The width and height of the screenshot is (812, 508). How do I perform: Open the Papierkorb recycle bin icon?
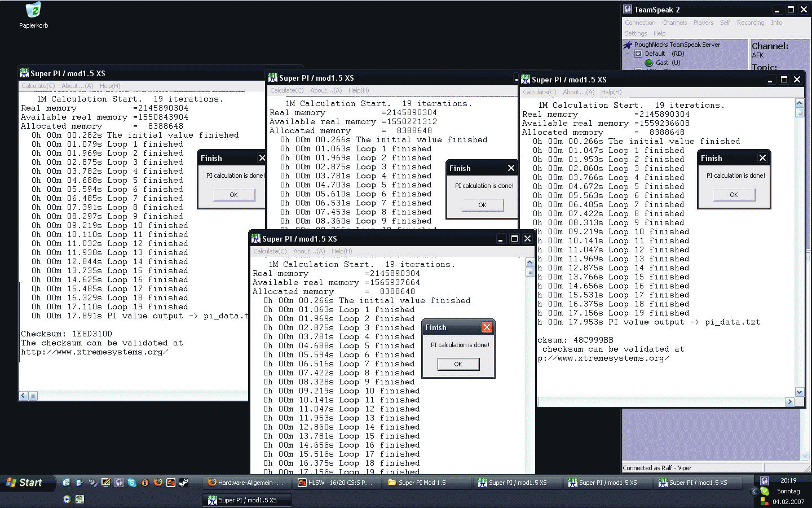coord(33,10)
